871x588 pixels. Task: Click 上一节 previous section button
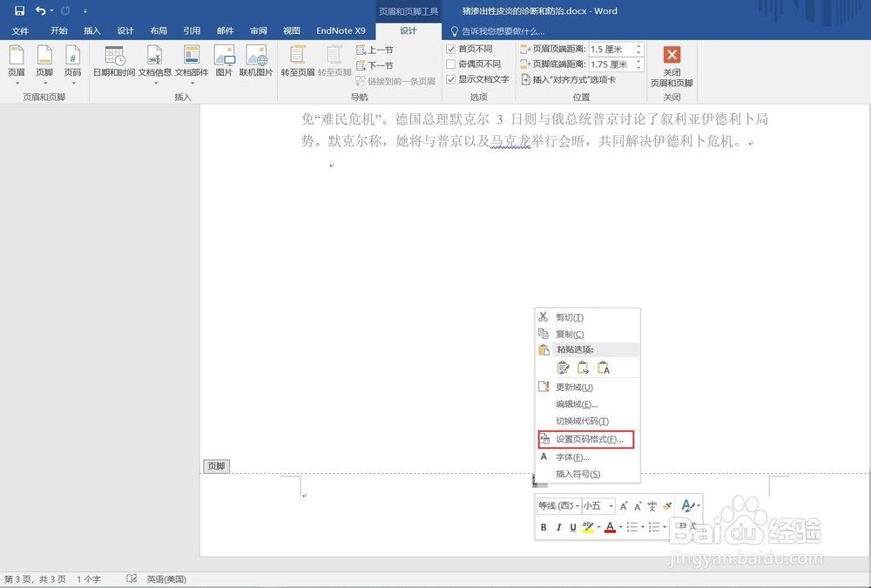pos(375,50)
